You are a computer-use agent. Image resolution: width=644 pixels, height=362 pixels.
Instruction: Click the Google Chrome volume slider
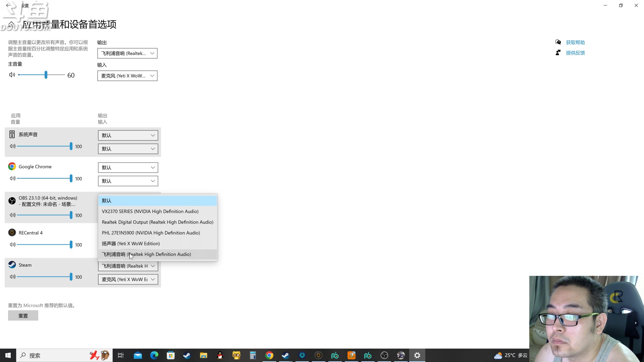point(45,178)
